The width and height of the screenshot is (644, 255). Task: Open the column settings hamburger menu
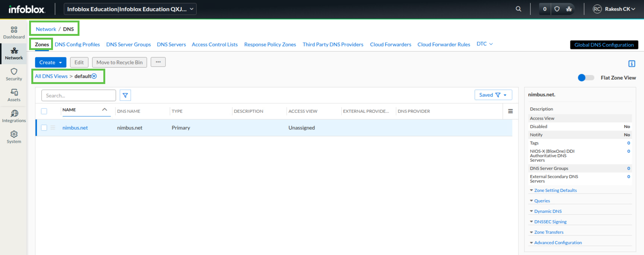[510, 111]
